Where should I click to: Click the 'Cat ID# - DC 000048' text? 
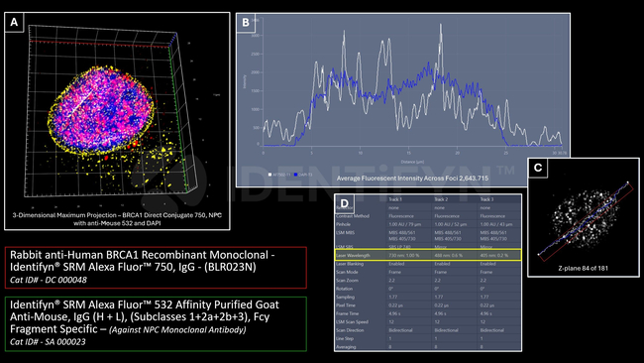(49, 280)
